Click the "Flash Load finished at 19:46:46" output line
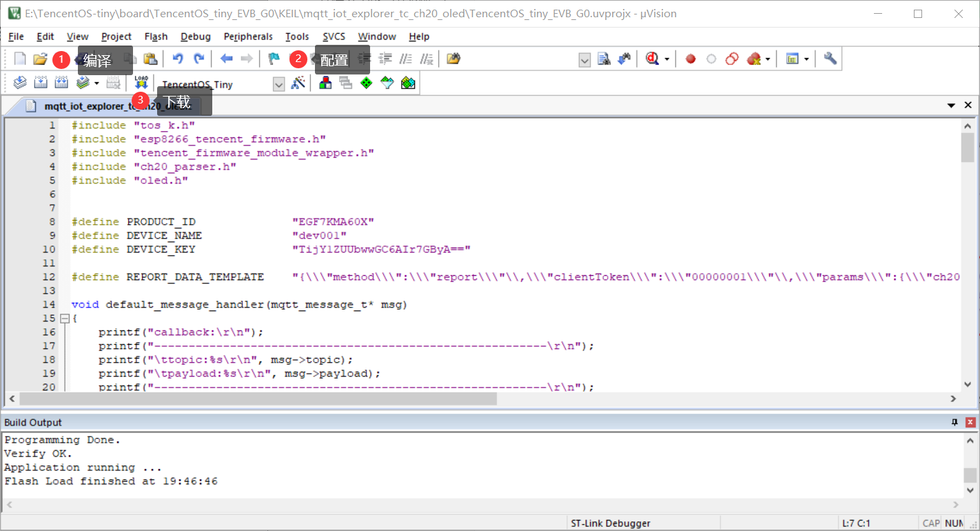The height and width of the screenshot is (531, 980). click(111, 481)
